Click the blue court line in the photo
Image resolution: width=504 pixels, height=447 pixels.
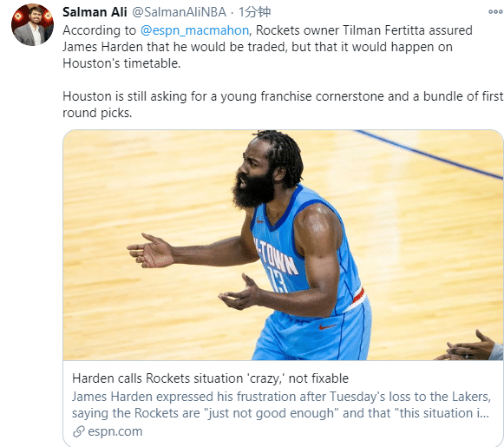point(429,154)
